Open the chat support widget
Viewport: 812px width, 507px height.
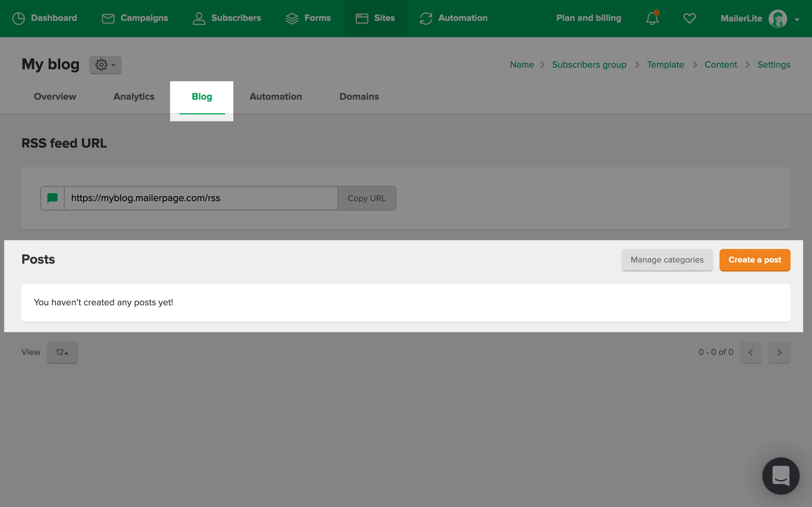(780, 475)
